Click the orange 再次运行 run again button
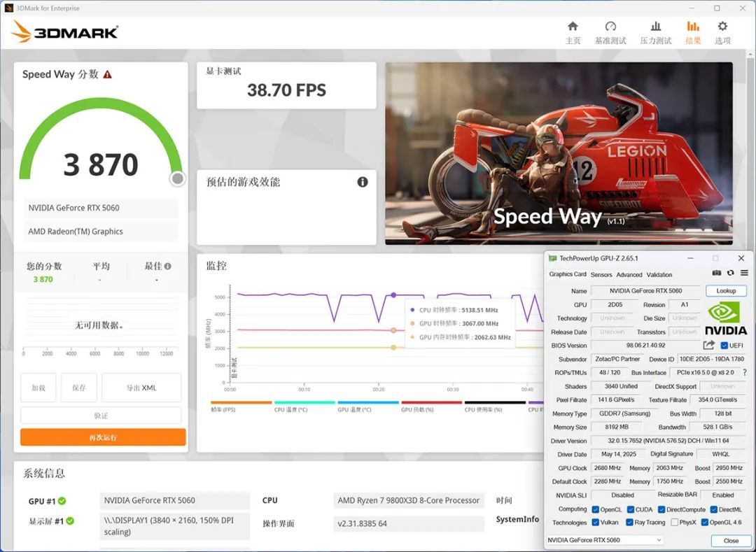This screenshot has width=756, height=552. (x=103, y=437)
